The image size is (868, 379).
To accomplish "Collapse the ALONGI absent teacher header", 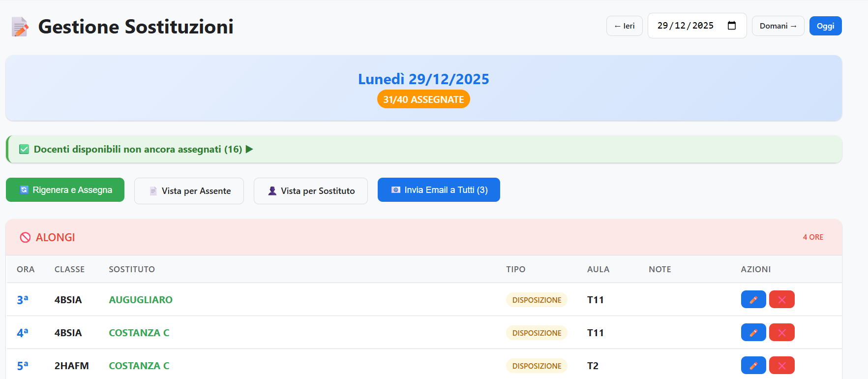I will (x=55, y=237).
